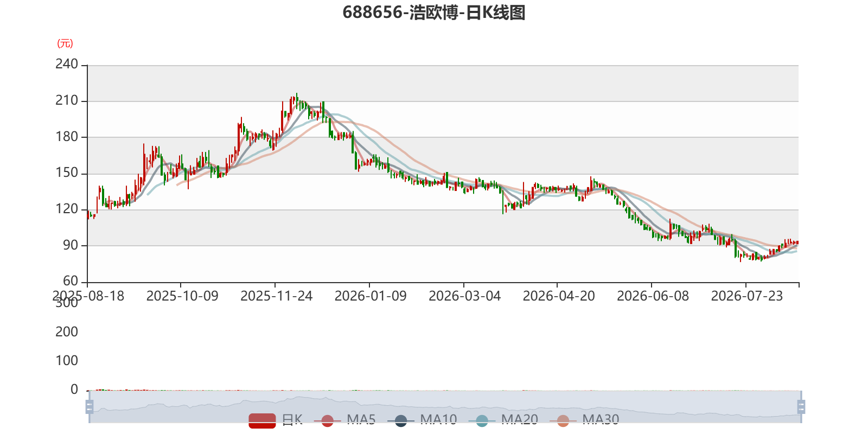Click the middle of the zoom overview bar
Viewport: 868px width, 434px height.
(445, 406)
